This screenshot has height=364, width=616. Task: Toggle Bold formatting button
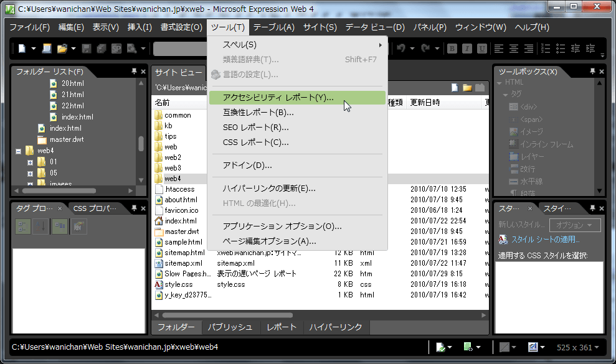[452, 49]
